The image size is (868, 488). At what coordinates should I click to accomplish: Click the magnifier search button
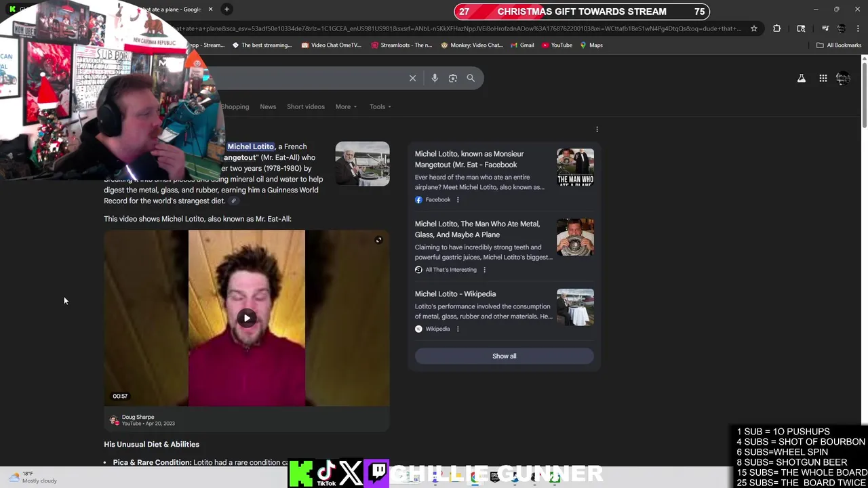[471, 78]
